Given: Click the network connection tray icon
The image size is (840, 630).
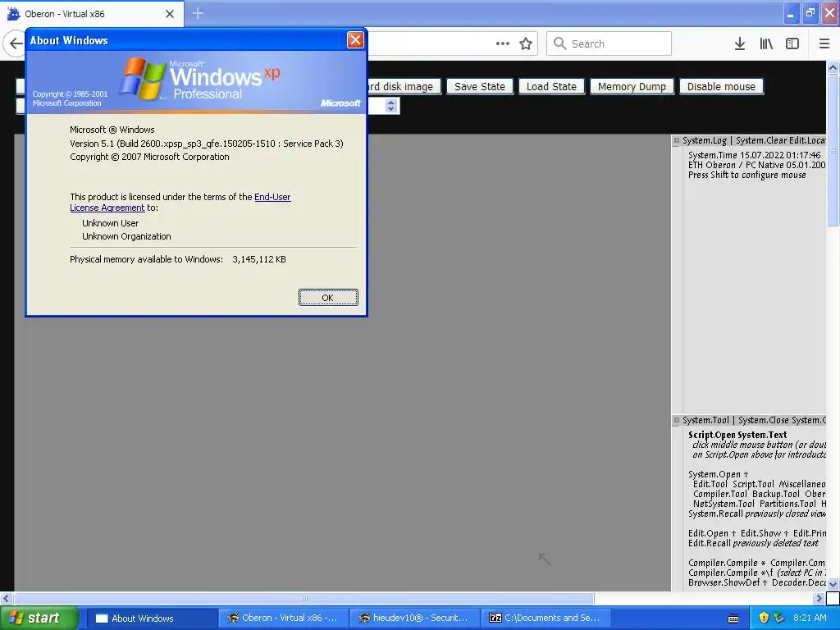Looking at the screenshot, I should pos(779,619).
